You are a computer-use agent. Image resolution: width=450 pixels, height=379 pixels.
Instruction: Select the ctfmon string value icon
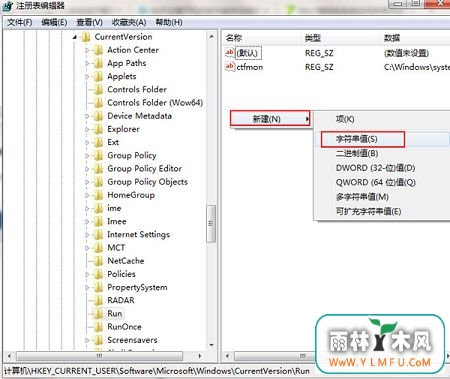coord(229,67)
